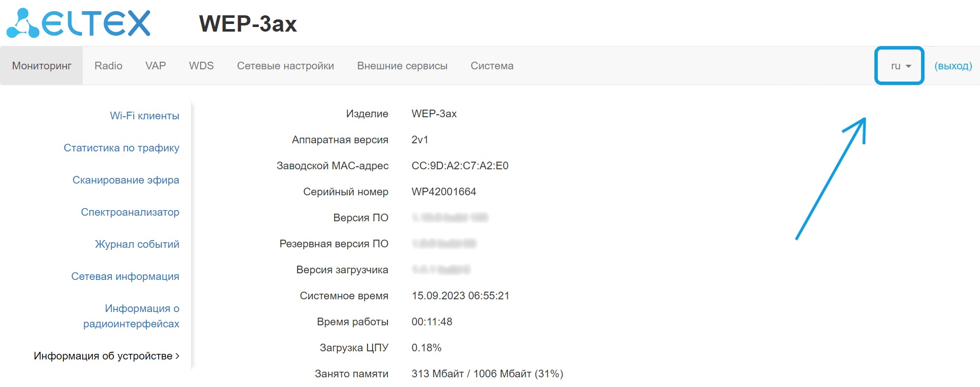Click the выход logout link
This screenshot has width=980, height=387.
(953, 66)
